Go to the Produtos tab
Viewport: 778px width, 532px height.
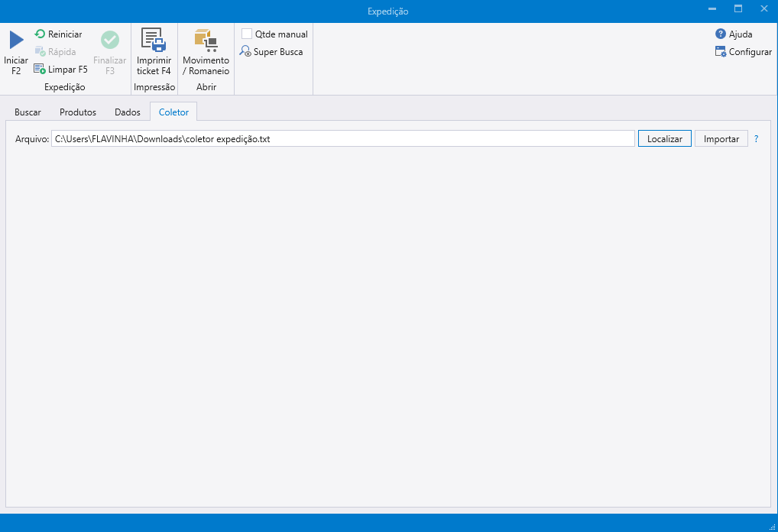tap(78, 112)
